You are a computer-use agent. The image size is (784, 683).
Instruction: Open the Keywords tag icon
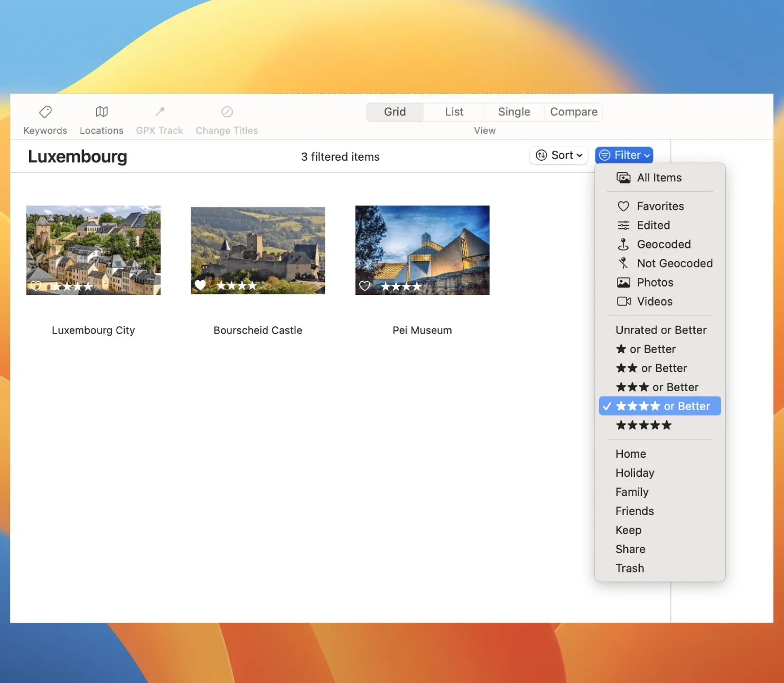(45, 112)
